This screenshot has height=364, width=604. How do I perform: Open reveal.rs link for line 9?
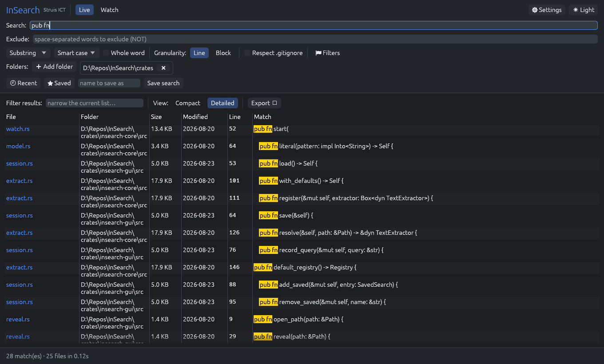[x=18, y=319]
